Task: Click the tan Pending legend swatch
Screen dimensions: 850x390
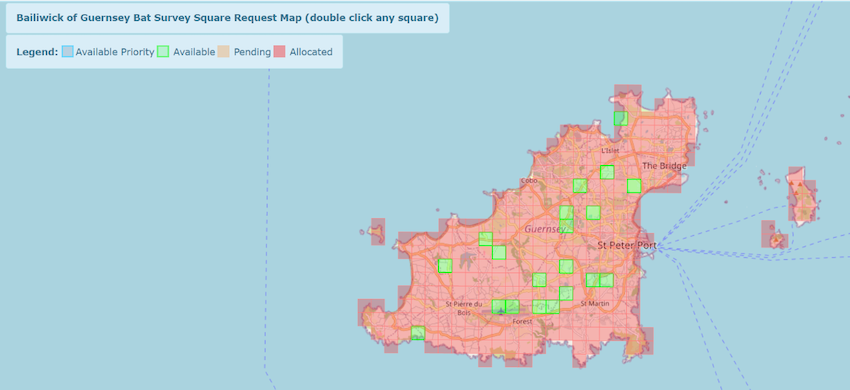Action: click(224, 52)
